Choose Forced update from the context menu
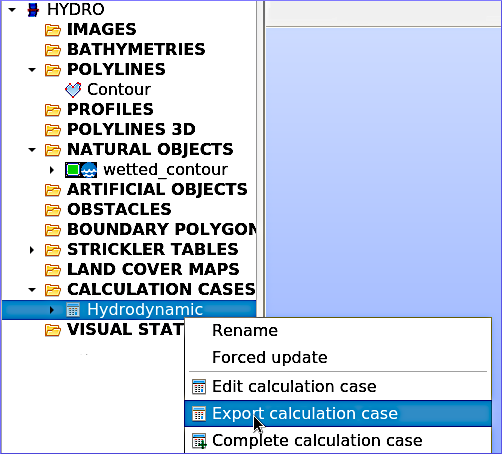 tap(338, 357)
